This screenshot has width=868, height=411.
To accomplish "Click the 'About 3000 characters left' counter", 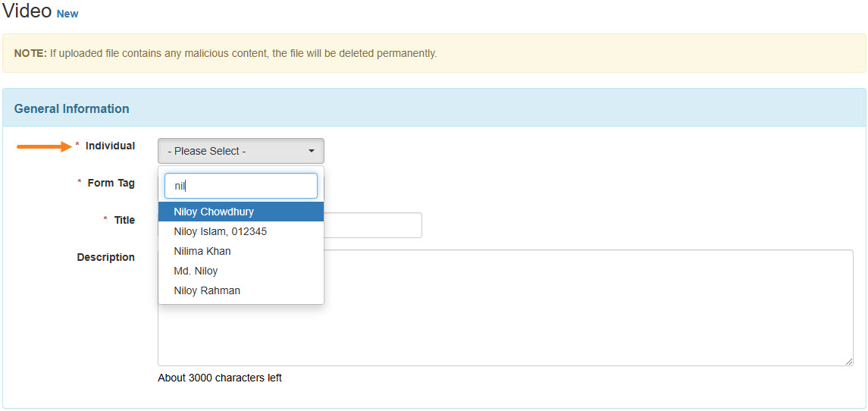I will point(220,378).
